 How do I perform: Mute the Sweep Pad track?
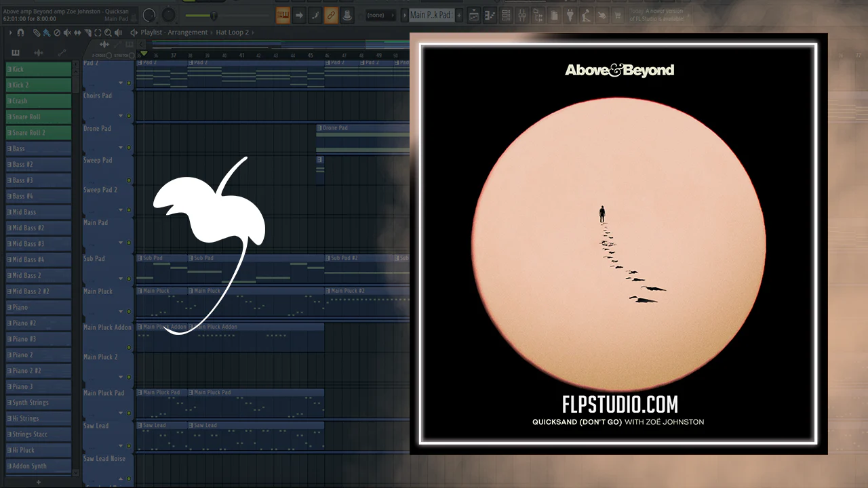129,180
